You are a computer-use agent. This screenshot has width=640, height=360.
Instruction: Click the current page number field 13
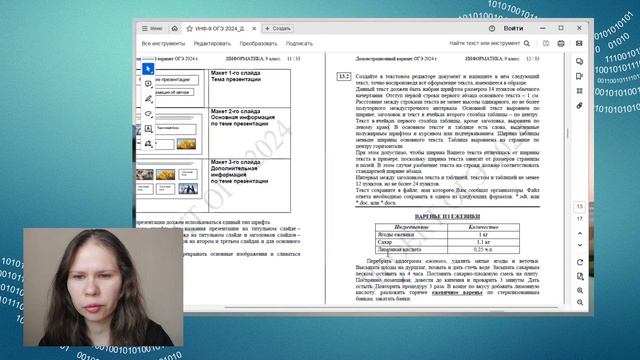coord(580,207)
